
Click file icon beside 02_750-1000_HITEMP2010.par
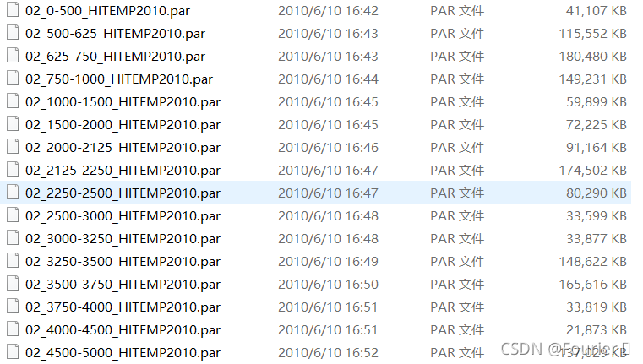tap(13, 79)
